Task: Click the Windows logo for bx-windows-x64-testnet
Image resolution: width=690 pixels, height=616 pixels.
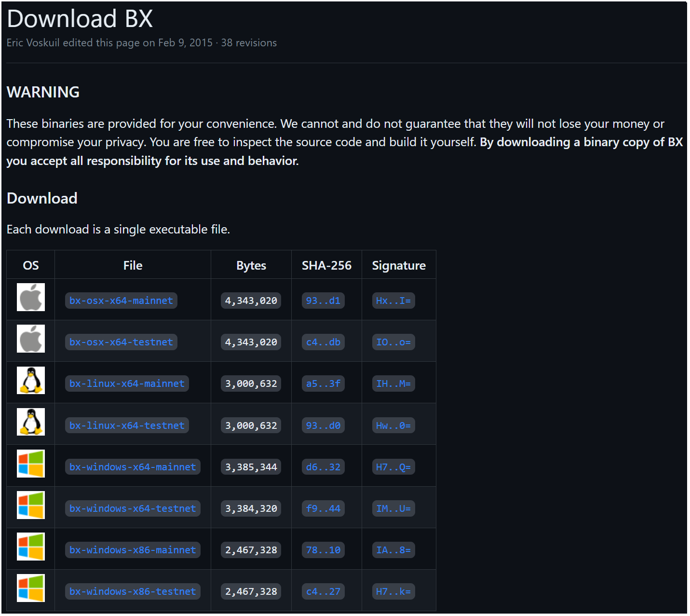Action: [x=31, y=505]
